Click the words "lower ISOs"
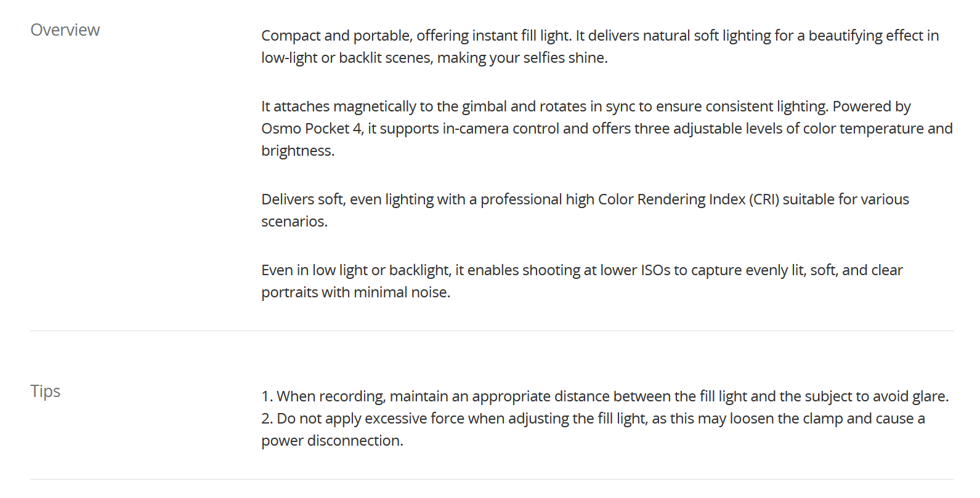The height and width of the screenshot is (498, 980). pos(635,270)
